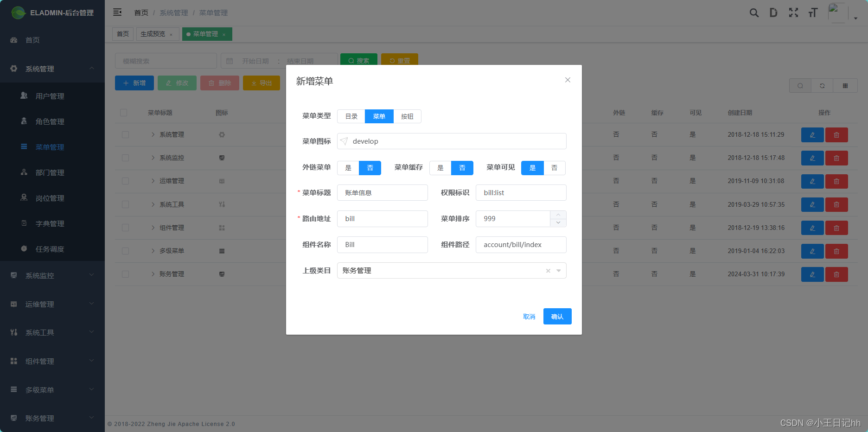
Task: Increase 菜单排序 value with up arrow
Action: point(558,215)
